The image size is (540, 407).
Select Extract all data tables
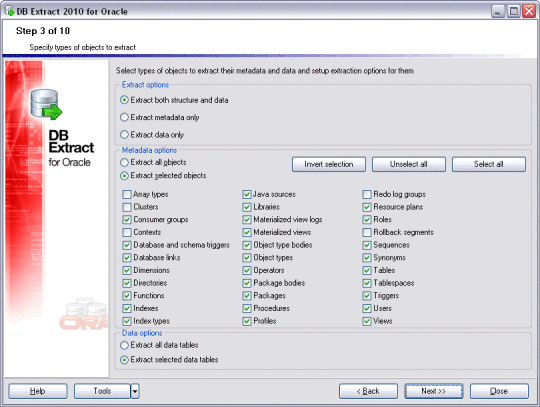tap(124, 345)
